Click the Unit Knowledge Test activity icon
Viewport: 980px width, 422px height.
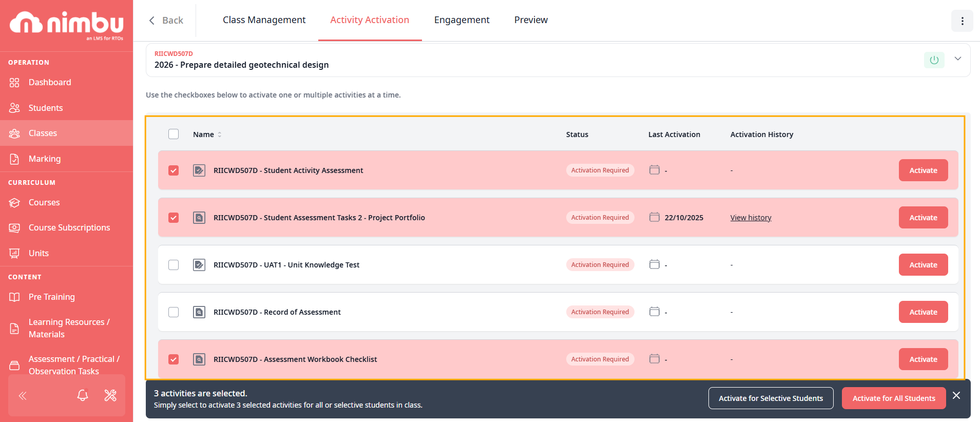coord(199,265)
